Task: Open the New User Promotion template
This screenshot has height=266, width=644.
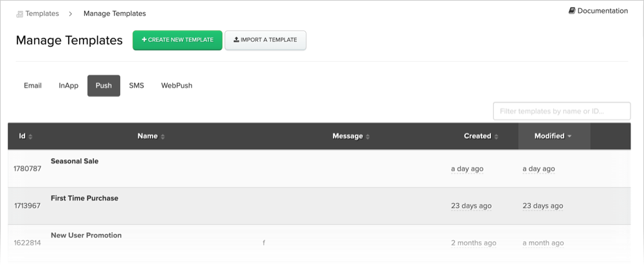Action: click(86, 236)
